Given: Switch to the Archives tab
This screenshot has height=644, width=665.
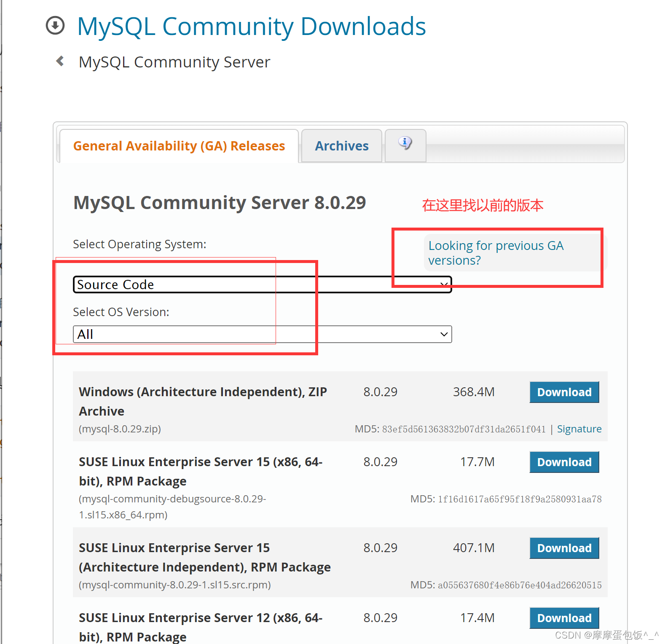Looking at the screenshot, I should tap(342, 146).
